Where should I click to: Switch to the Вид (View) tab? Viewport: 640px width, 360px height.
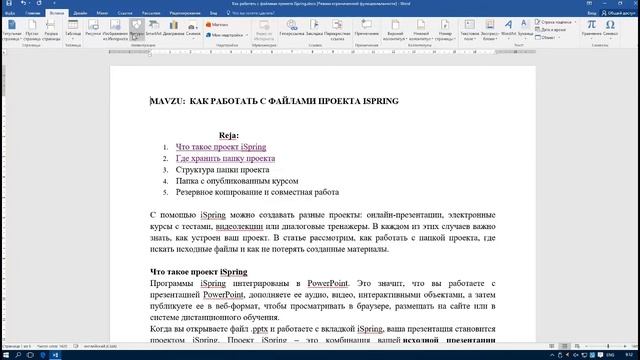(x=213, y=13)
